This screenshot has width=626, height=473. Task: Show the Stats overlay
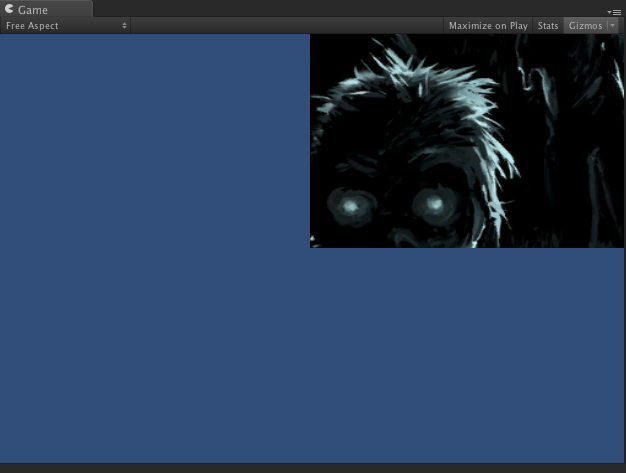click(x=547, y=26)
